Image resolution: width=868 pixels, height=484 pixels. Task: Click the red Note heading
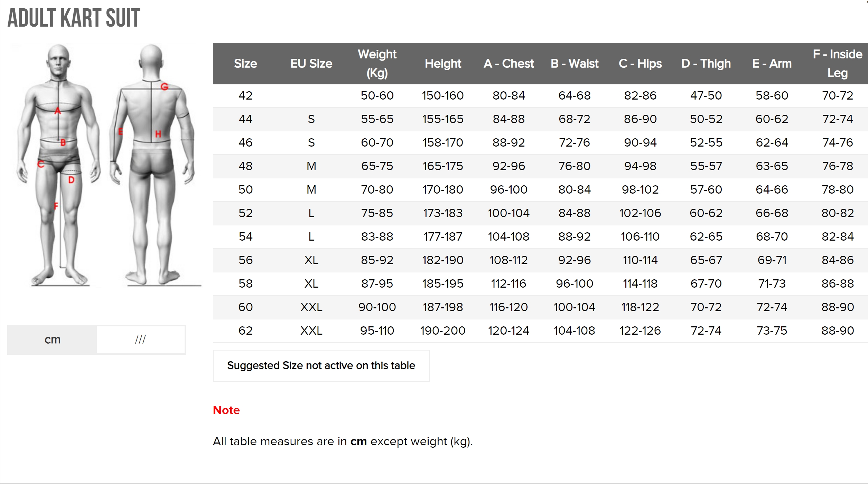tap(226, 410)
